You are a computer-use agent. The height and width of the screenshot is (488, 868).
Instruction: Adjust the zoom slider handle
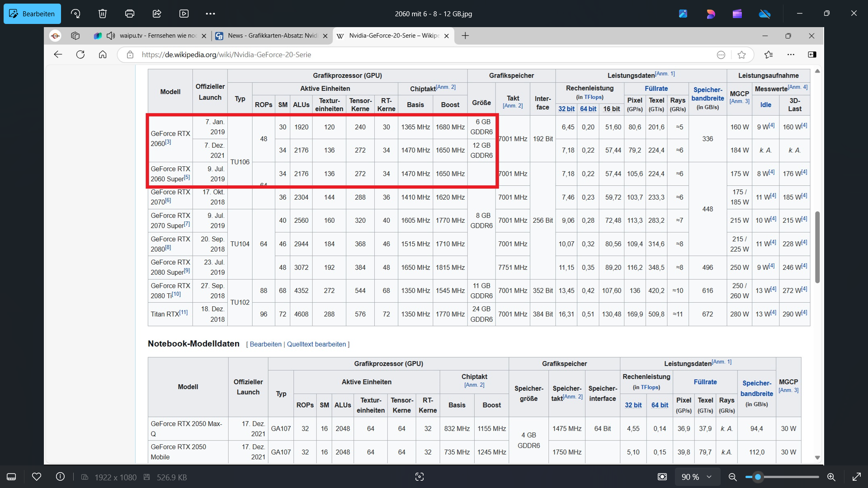click(x=758, y=477)
